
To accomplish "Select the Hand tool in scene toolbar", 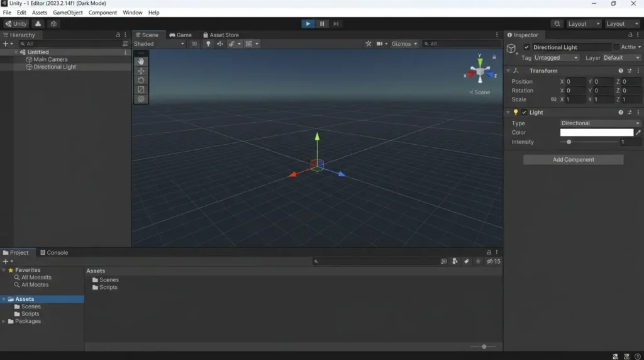I will pyautogui.click(x=141, y=61).
